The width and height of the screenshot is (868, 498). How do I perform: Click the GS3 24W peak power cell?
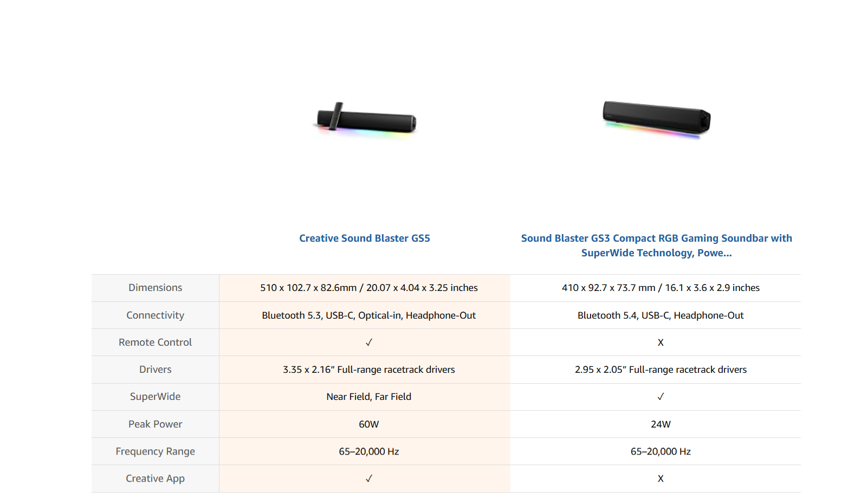click(x=660, y=424)
